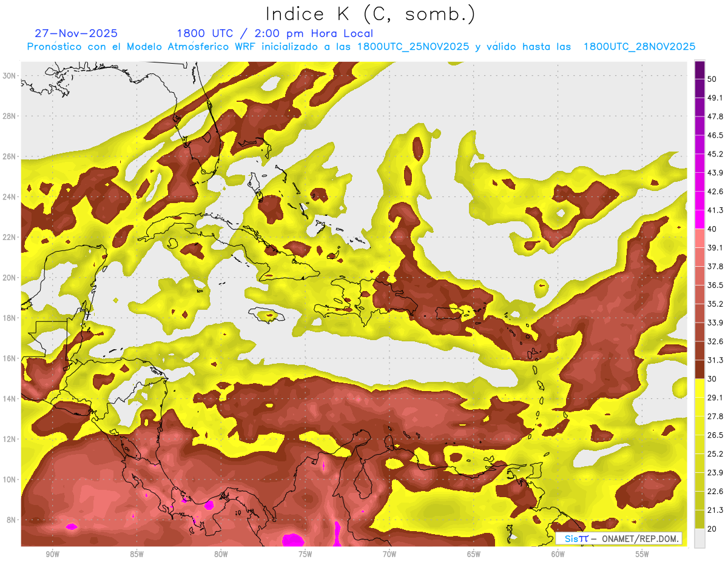
Task: Click the colorbar value label "46.5"
Action: coord(715,135)
